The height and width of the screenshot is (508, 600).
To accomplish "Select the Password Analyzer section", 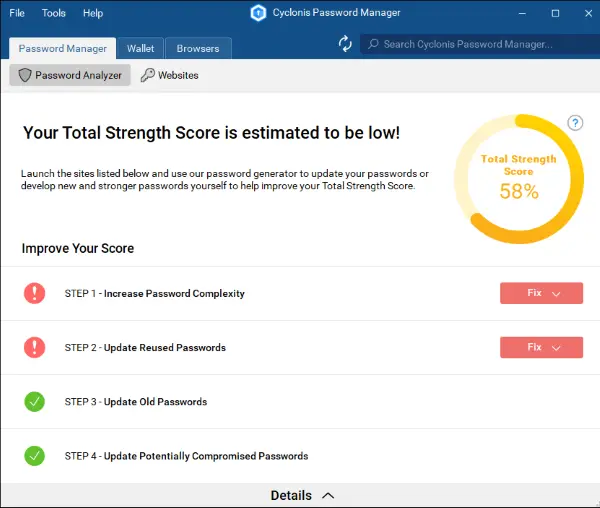I will tap(70, 75).
